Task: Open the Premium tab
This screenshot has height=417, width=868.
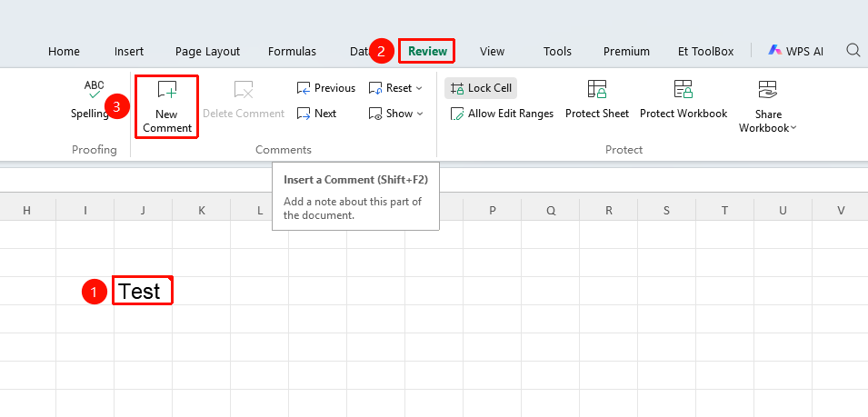Action: 626,52
